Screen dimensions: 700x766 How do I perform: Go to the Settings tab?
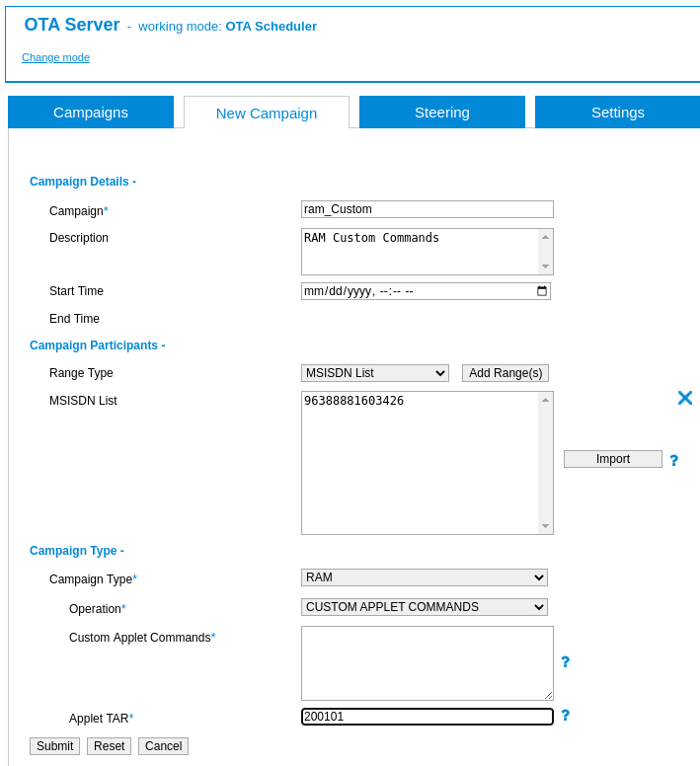pyautogui.click(x=617, y=113)
